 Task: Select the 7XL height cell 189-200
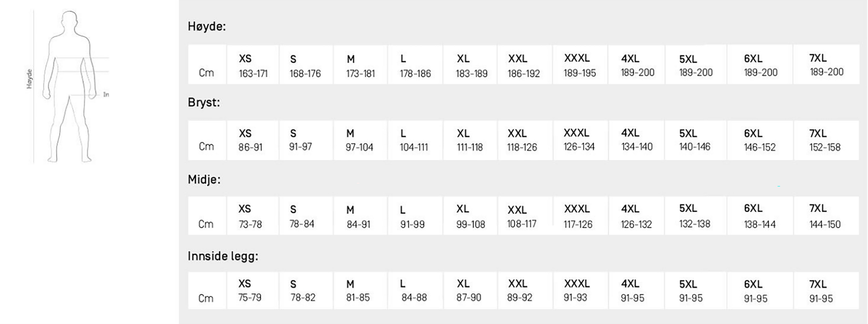click(x=826, y=65)
